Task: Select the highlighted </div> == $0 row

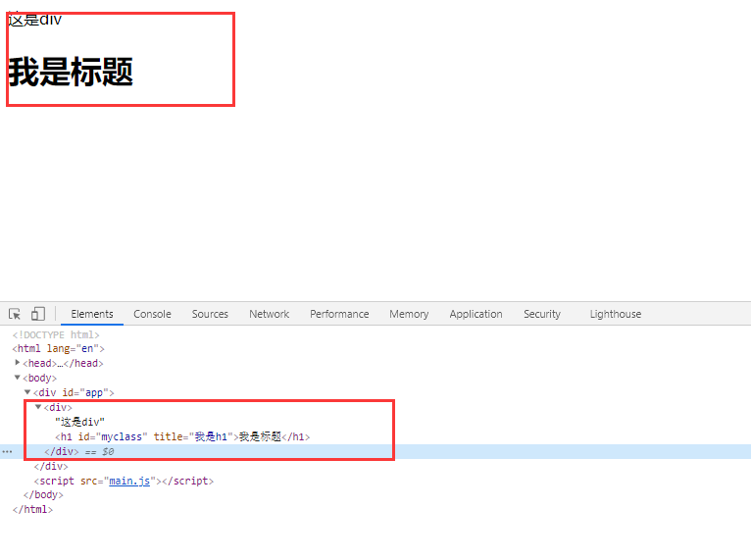Action: [375, 451]
